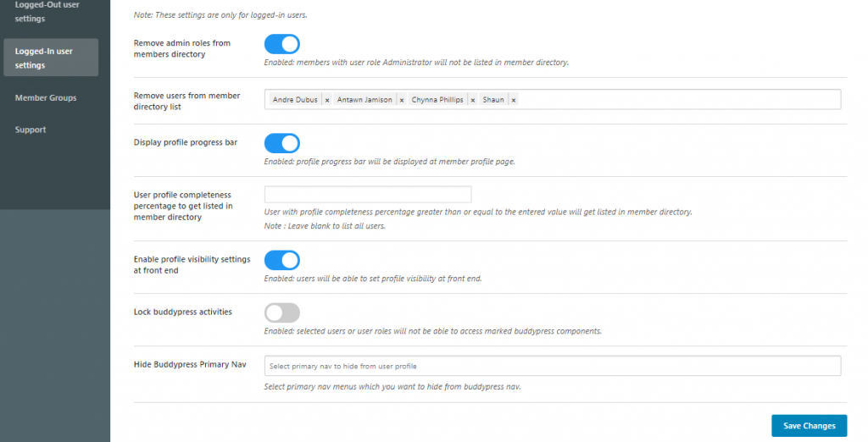Click 'Display profile progress bar' label
The image size is (868, 442).
pyautogui.click(x=186, y=142)
